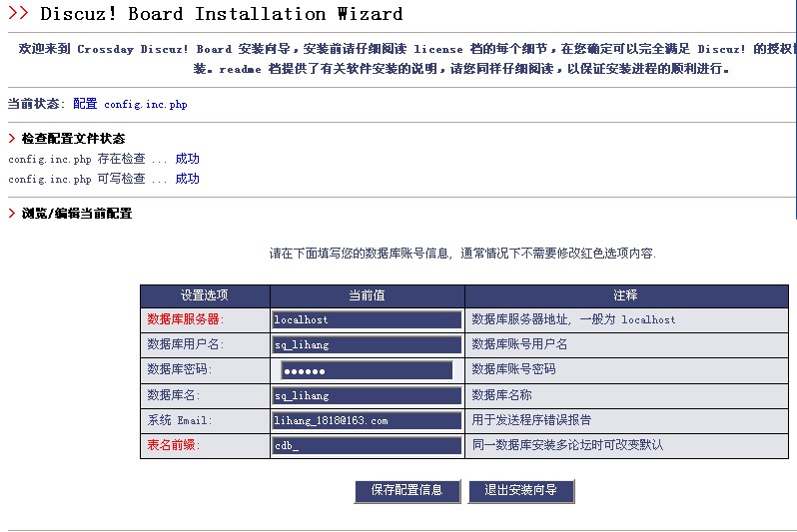797x532 pixels.
Task: Click the note 数据库账号密码
Action: click(x=513, y=369)
